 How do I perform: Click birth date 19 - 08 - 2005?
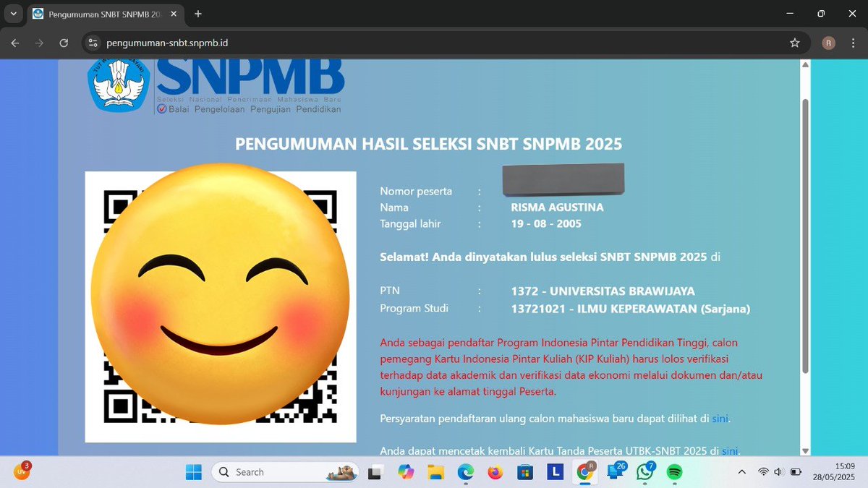(x=546, y=223)
